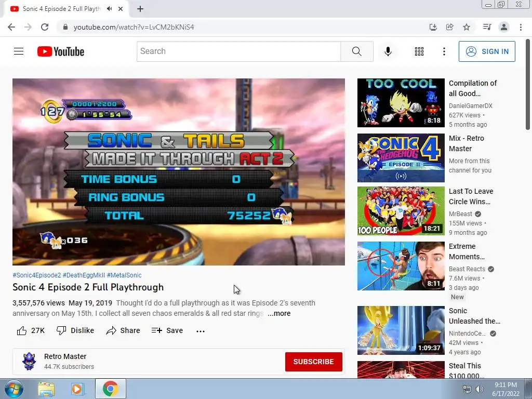Open the Retro Master channel avatar
This screenshot has height=399, width=532.
[29, 362]
